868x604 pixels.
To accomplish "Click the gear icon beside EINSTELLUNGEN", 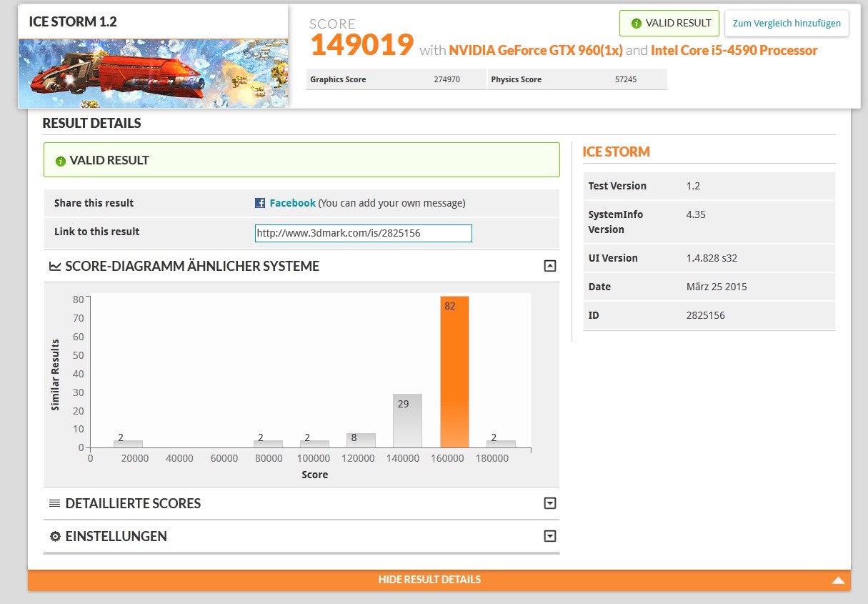I will 55,537.
